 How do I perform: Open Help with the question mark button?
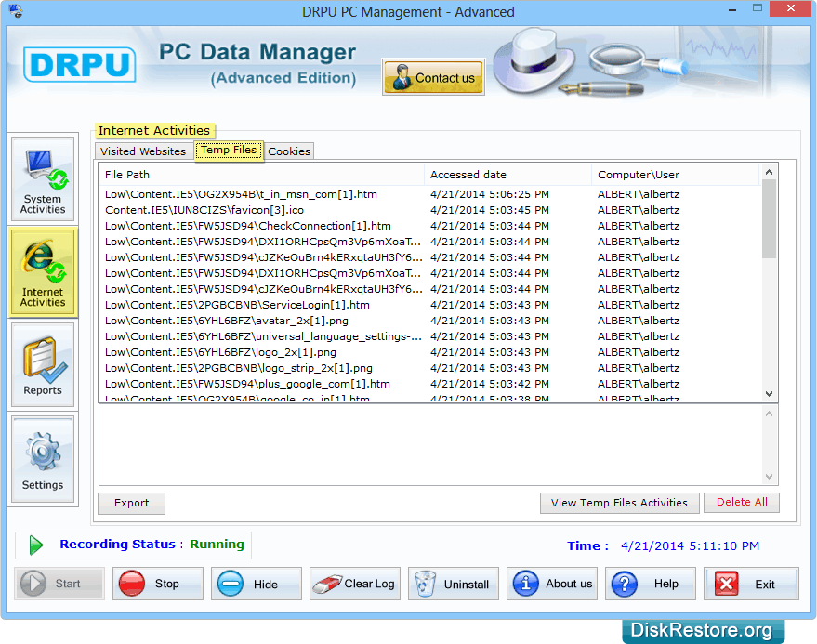[651, 584]
